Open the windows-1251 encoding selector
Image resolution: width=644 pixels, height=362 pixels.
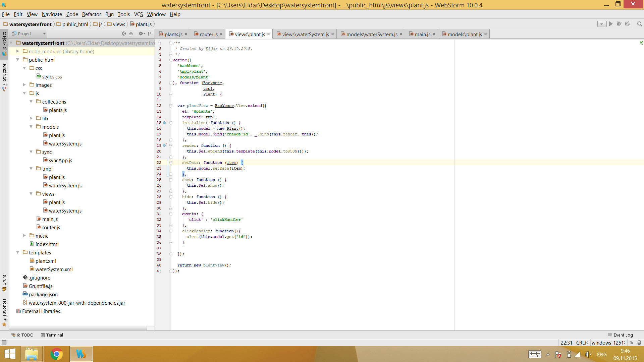(608, 343)
